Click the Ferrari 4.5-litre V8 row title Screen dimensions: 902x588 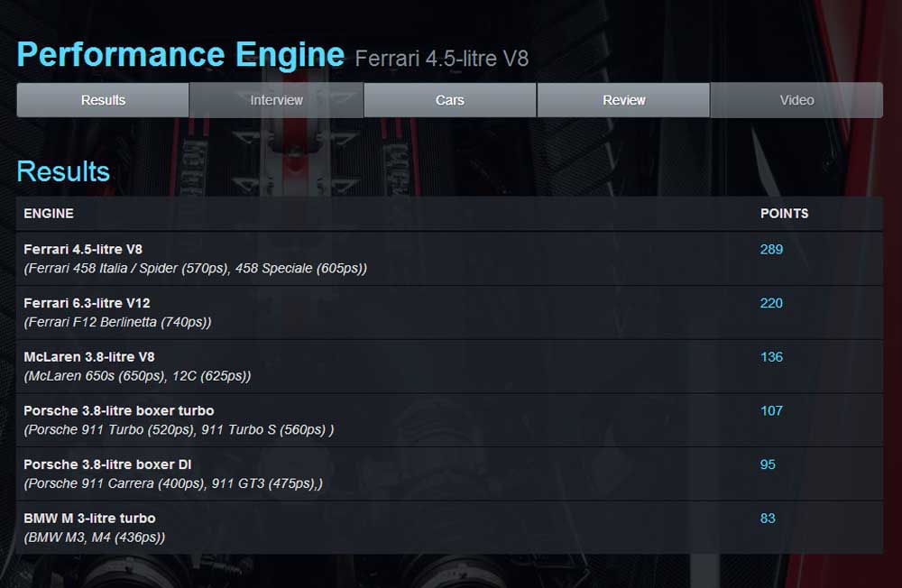tap(83, 250)
